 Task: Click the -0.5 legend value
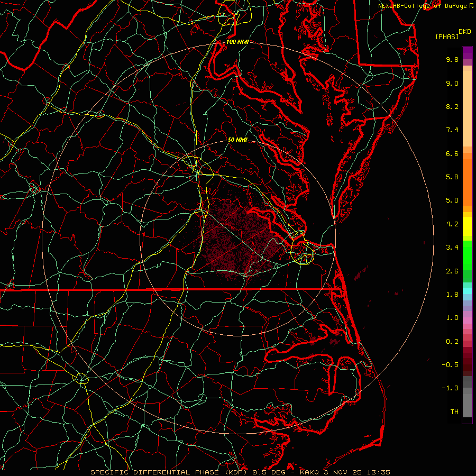pyautogui.click(x=450, y=365)
